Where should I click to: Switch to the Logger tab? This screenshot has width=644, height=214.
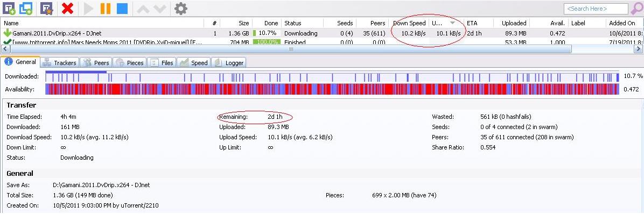point(229,63)
